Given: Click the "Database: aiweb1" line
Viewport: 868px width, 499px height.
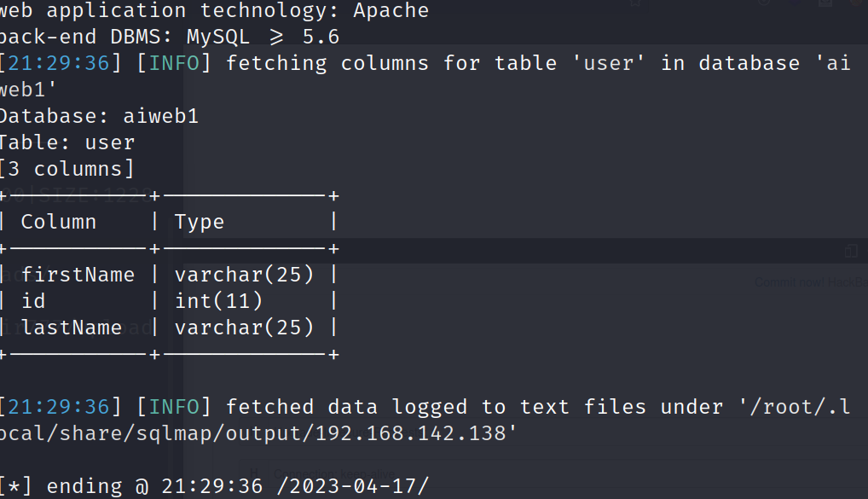Looking at the screenshot, I should point(99,116).
